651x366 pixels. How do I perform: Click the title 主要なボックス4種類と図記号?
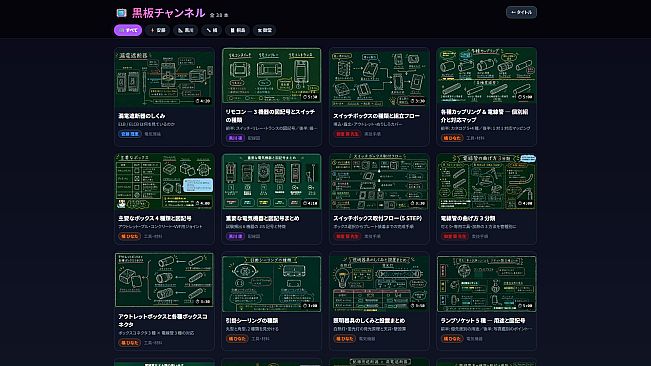pos(155,218)
